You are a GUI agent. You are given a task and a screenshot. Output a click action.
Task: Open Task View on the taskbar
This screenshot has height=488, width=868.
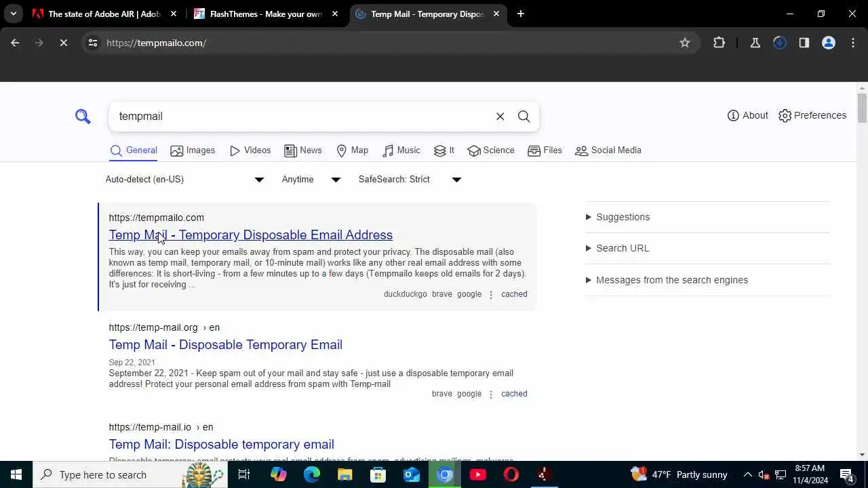tap(244, 474)
